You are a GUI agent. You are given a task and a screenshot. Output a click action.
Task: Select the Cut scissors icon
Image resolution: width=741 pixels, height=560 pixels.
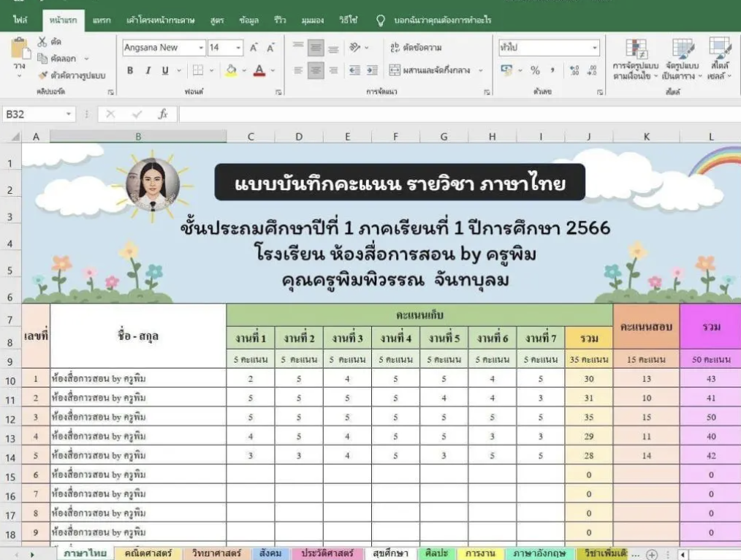(x=43, y=42)
